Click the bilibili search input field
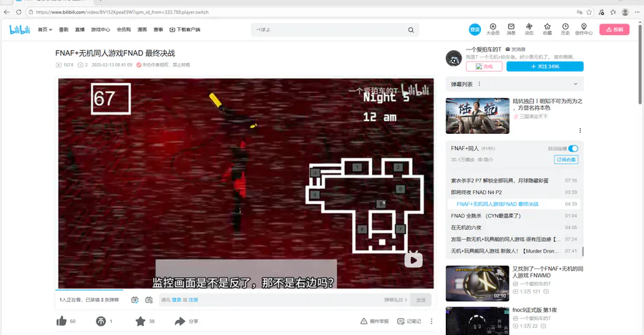The height and width of the screenshot is (335, 644). tap(328, 30)
